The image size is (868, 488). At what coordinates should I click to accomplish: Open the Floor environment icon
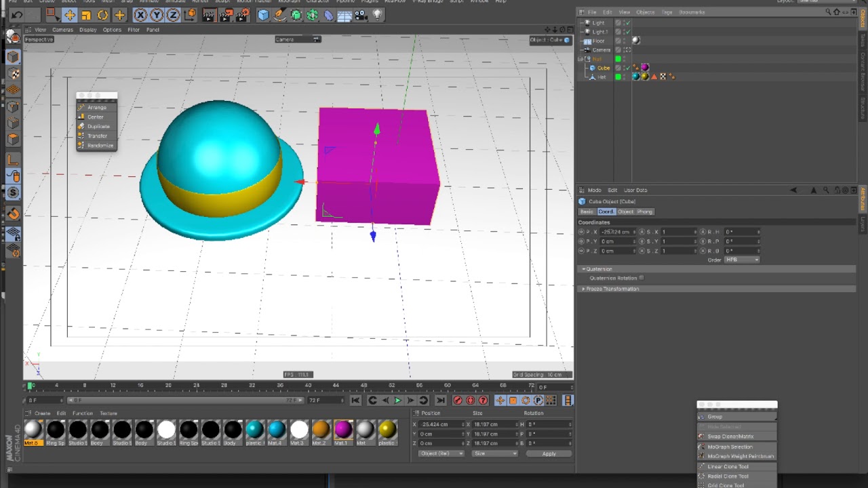[345, 14]
